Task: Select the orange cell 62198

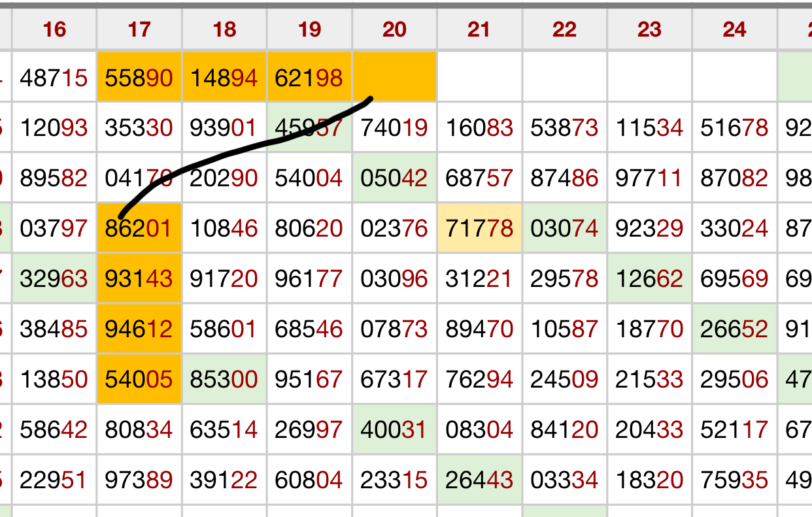Action: click(309, 78)
